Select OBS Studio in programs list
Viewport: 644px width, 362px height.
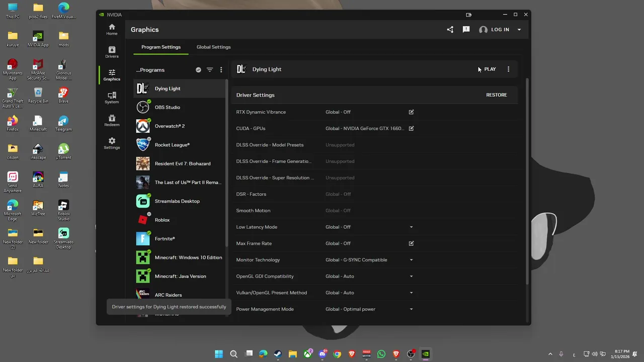point(180,107)
